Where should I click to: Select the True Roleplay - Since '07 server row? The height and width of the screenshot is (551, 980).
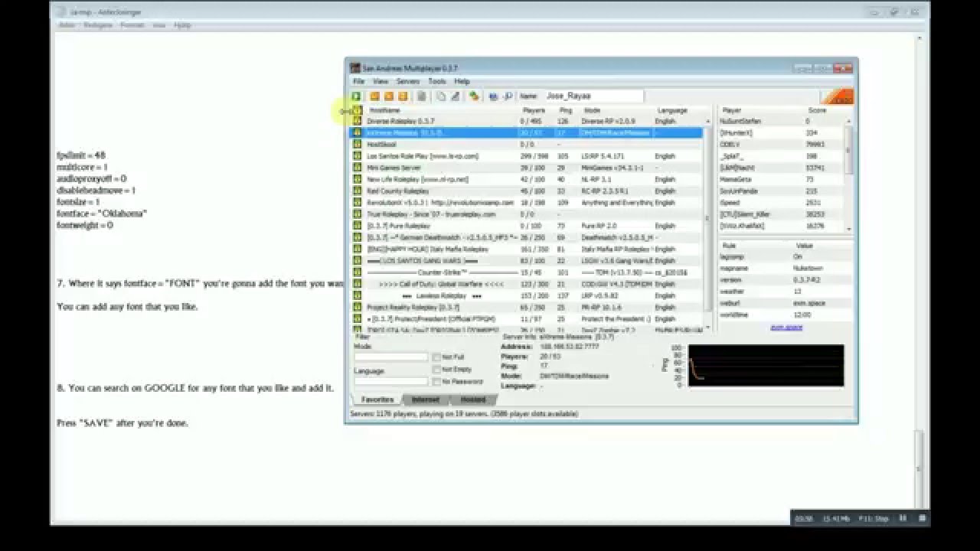click(x=526, y=214)
